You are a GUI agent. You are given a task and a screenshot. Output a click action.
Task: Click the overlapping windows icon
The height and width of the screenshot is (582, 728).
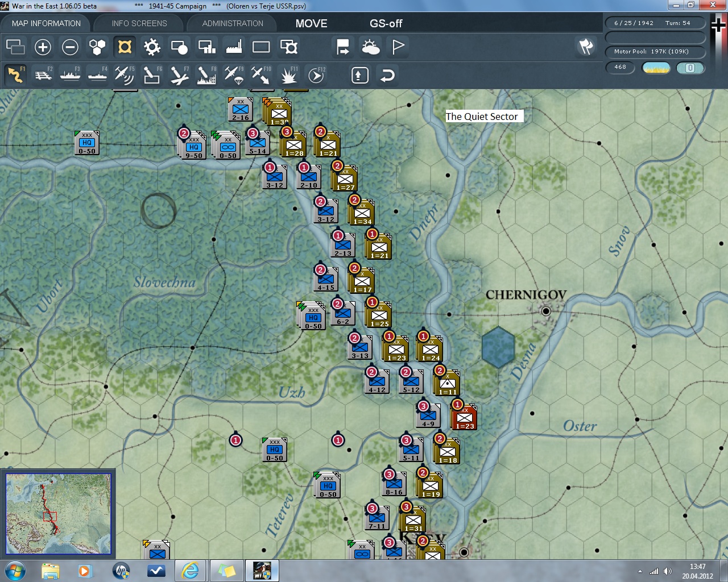click(x=15, y=47)
